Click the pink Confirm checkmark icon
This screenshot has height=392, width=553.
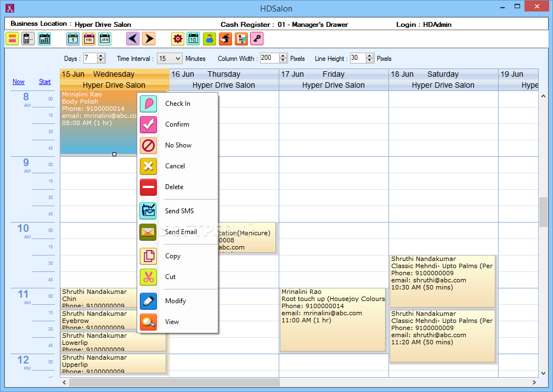coord(149,124)
